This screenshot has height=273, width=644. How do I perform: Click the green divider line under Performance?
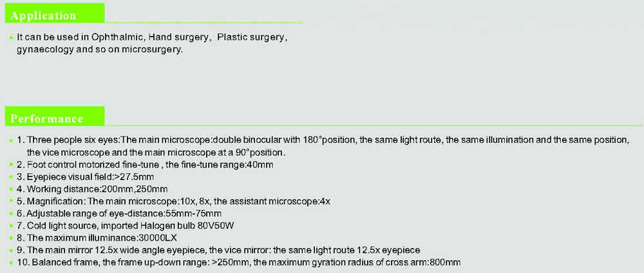(x=374, y=126)
